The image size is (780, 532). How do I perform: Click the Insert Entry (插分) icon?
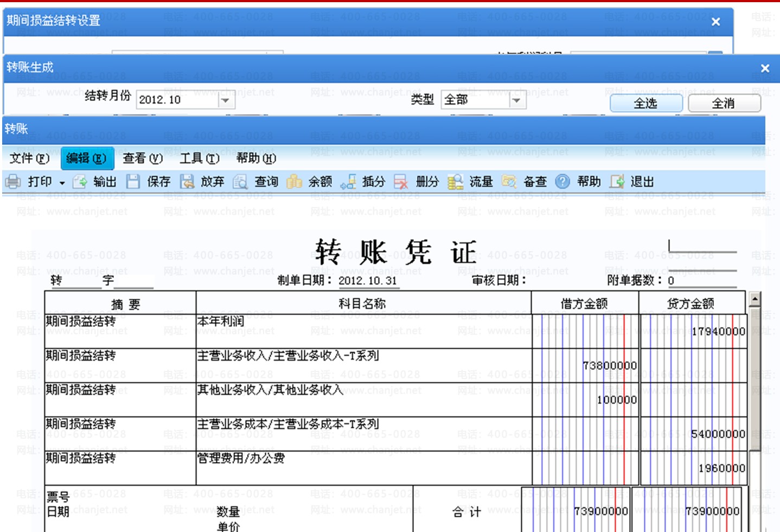tap(348, 182)
